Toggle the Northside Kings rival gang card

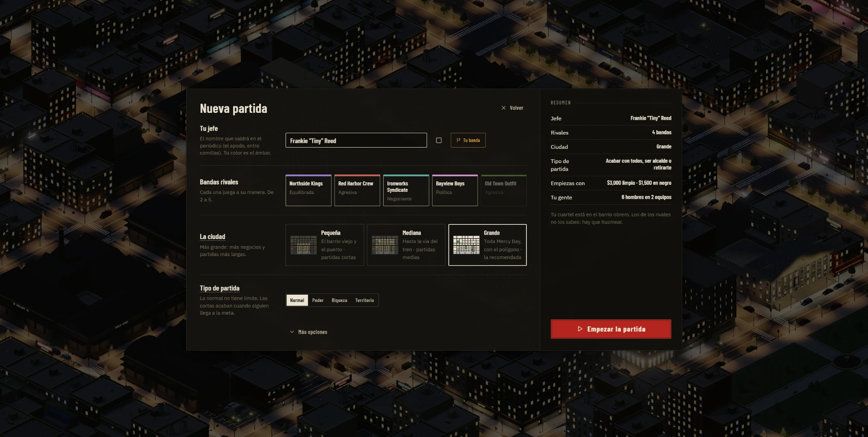308,190
